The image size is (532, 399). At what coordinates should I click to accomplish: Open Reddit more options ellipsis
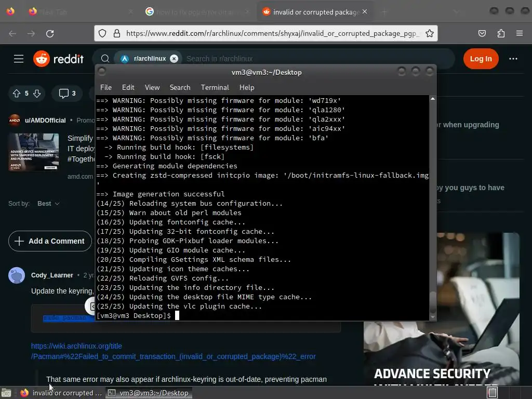click(x=513, y=59)
